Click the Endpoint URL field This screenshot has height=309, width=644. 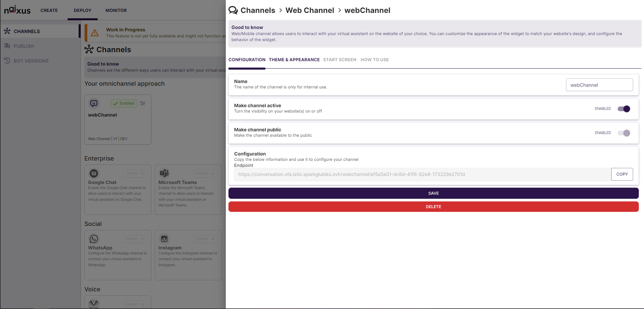tap(422, 174)
